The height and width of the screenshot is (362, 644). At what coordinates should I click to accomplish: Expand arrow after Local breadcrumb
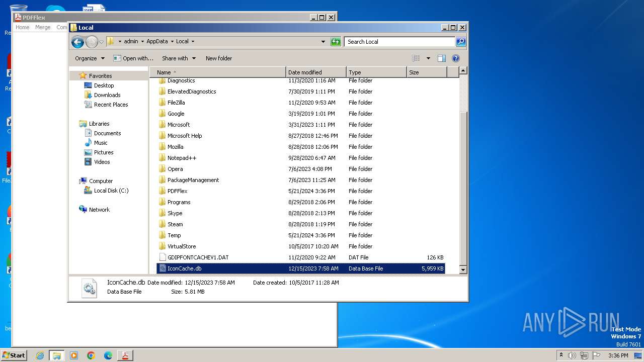click(x=193, y=42)
